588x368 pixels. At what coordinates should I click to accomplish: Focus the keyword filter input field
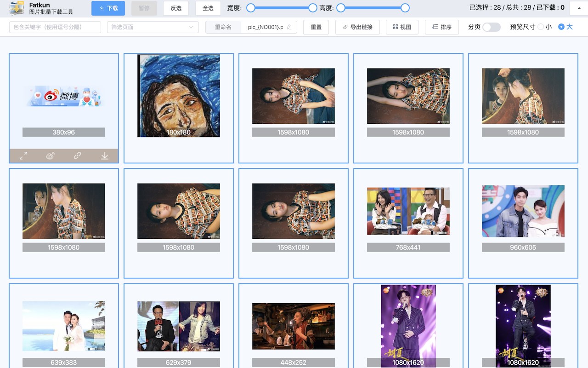point(55,27)
